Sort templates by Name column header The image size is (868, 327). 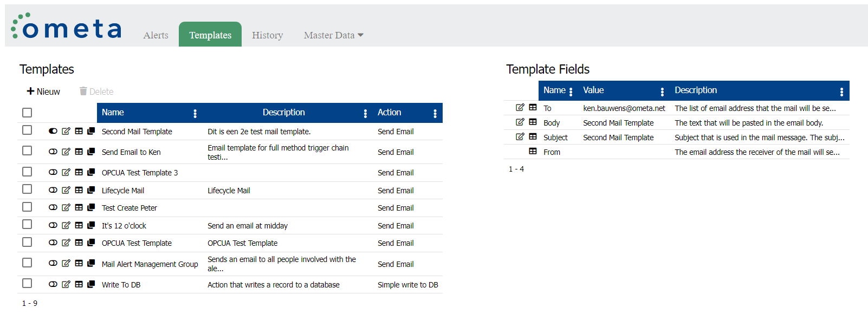[113, 112]
